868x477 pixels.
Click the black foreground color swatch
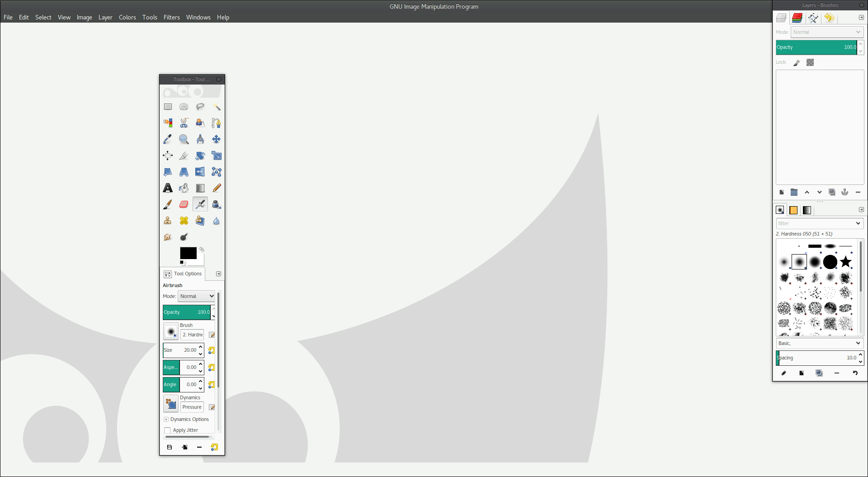tap(188, 253)
